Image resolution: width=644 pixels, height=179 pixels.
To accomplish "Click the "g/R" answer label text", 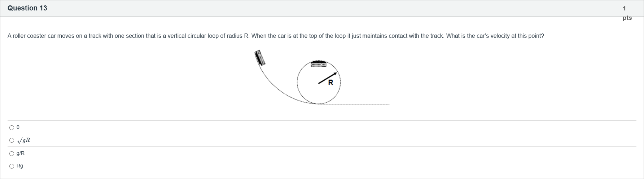I will [x=21, y=153].
